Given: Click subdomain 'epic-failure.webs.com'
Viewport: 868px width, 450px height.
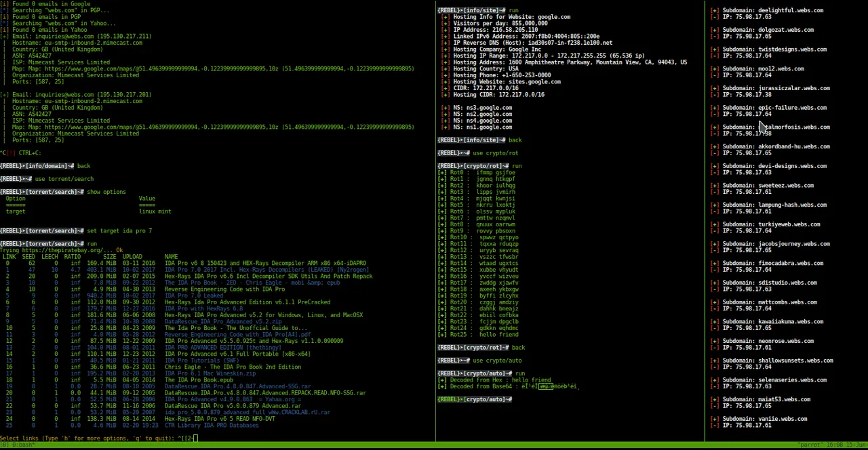Looking at the screenshot, I should click(x=774, y=108).
